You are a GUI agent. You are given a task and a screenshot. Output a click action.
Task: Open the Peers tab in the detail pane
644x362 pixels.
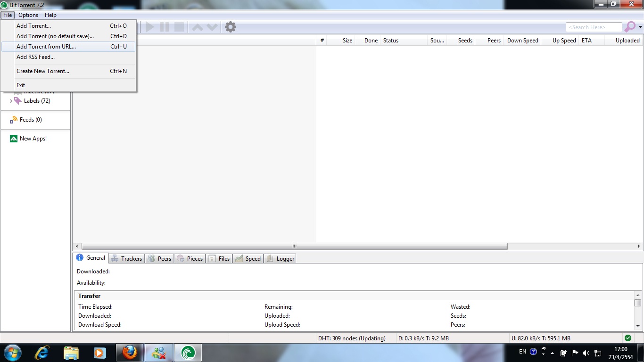(159, 259)
